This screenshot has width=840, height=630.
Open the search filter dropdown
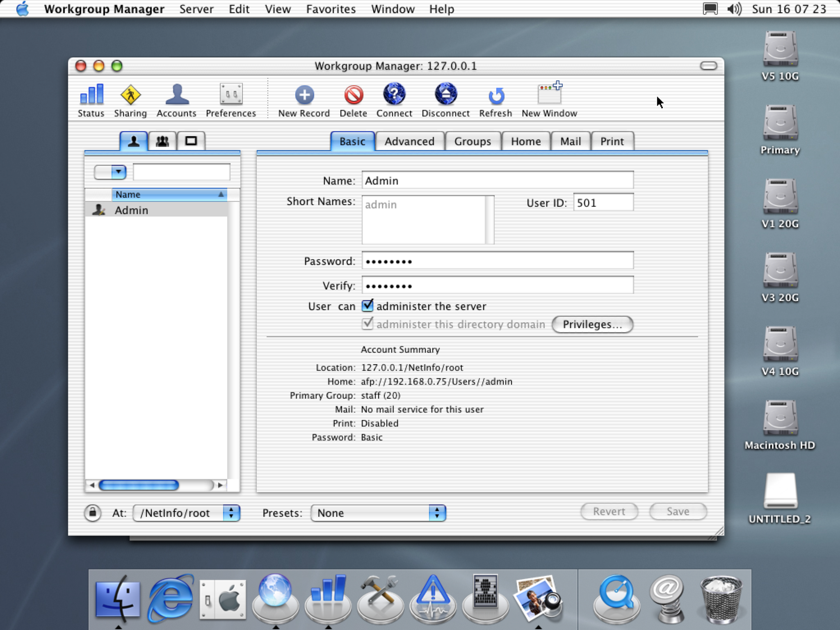point(110,172)
